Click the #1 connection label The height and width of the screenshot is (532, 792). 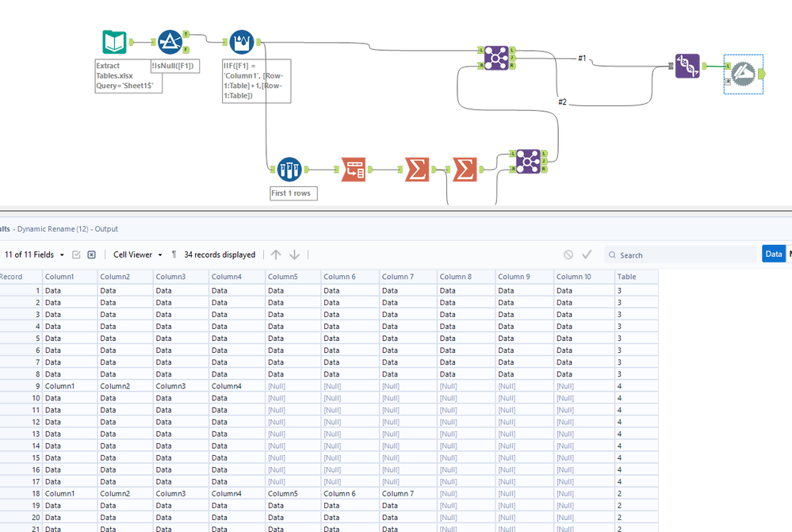pos(582,58)
